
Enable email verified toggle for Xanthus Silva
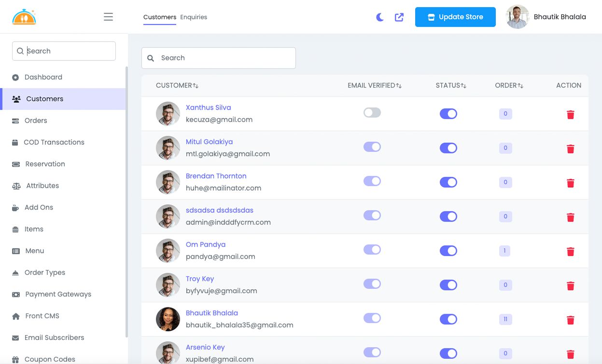[372, 112]
